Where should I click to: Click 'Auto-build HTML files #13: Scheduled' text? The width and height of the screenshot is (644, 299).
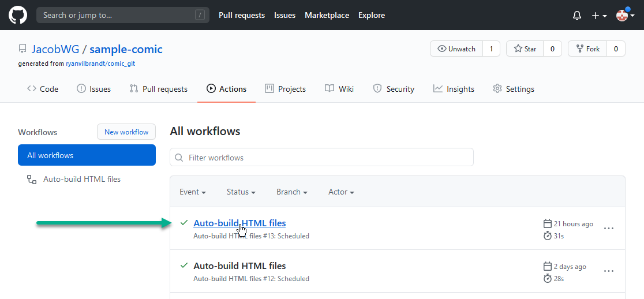[252, 236]
